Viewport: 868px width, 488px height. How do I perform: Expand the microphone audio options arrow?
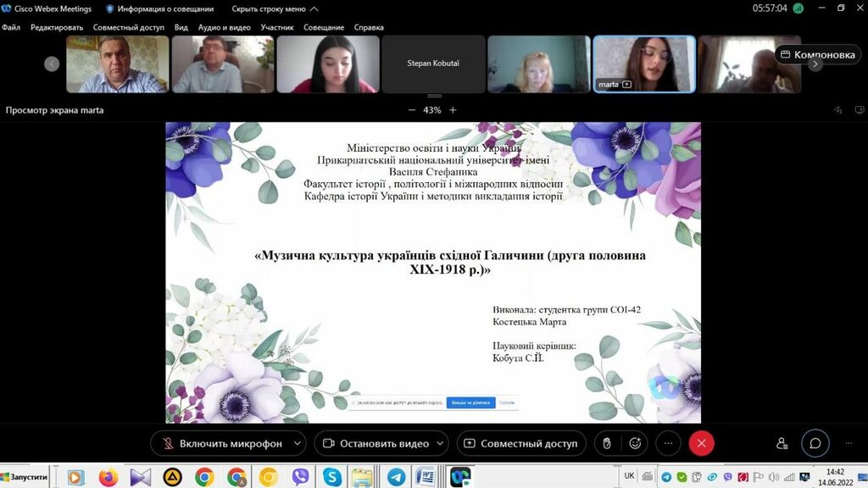click(x=297, y=443)
